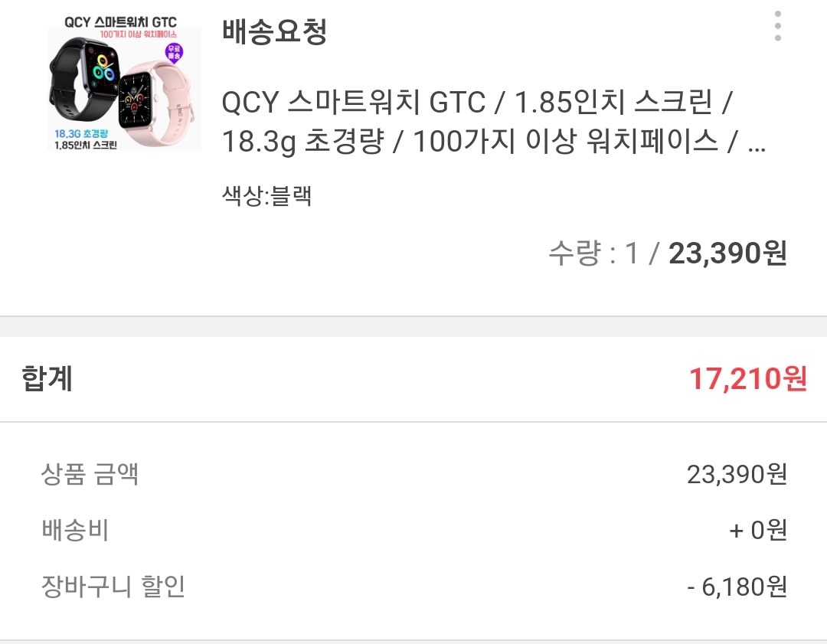Viewport: 827px width, 644px height.
Task: Tap the 합계 total label
Action: (x=47, y=379)
